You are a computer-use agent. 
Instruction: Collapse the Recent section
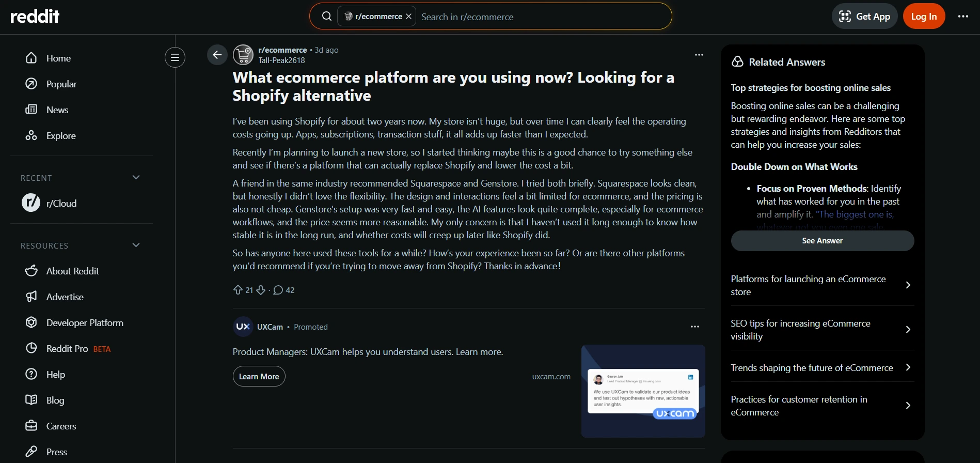pos(136,178)
